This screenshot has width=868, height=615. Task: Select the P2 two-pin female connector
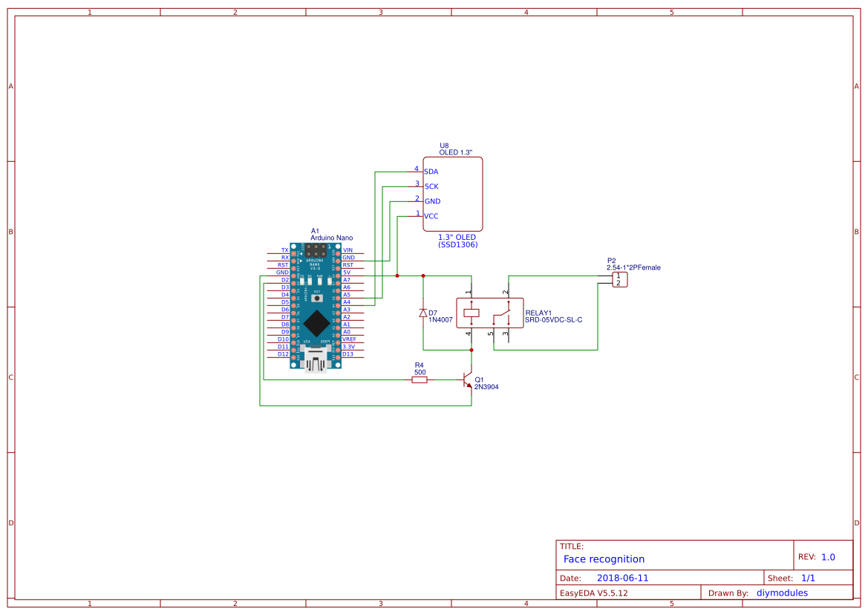coord(619,279)
